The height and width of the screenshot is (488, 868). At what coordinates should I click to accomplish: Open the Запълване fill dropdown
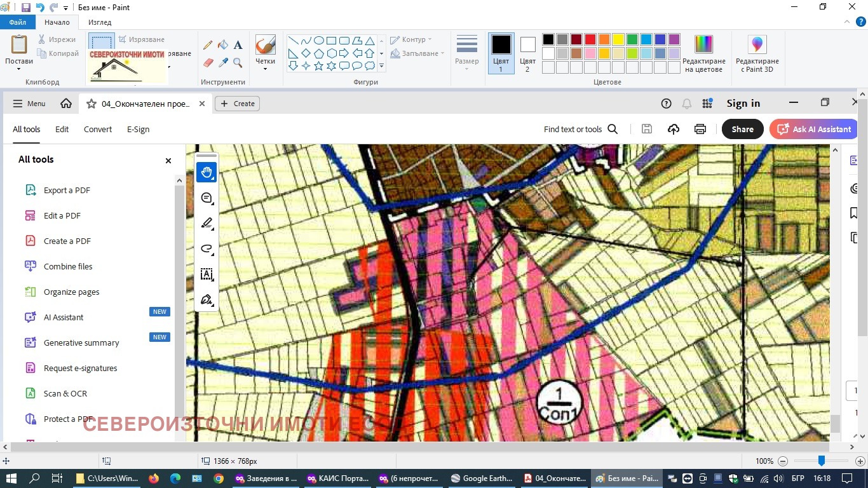[417, 53]
